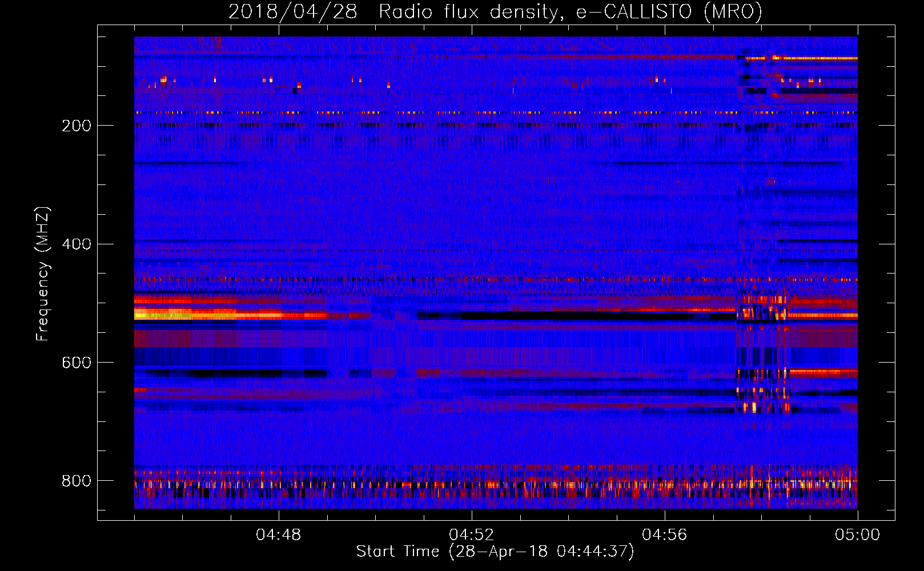Click the plot title '2018/04/28 Radio flux density, e-CALLISTO (MRO)'
The image size is (924, 571).
click(x=495, y=11)
